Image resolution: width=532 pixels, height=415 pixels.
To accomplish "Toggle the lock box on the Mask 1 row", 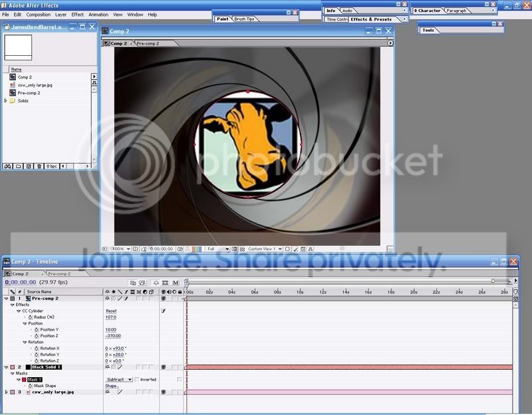I will [x=180, y=380].
